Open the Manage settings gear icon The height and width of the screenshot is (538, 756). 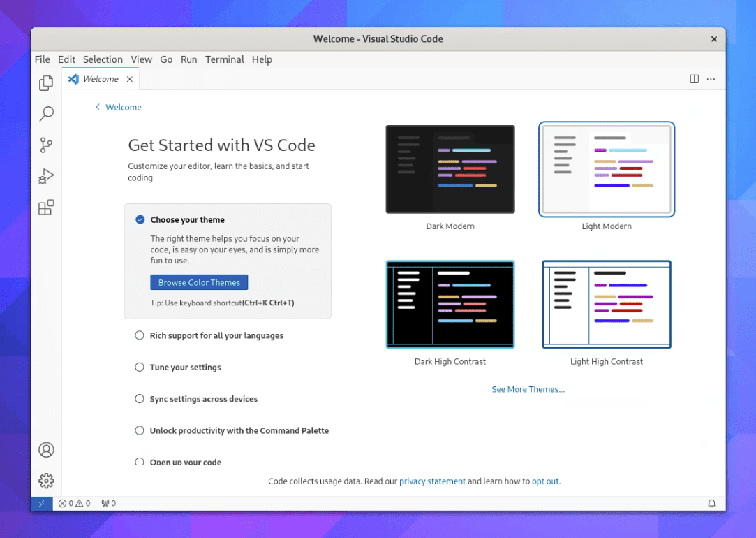pyautogui.click(x=45, y=481)
